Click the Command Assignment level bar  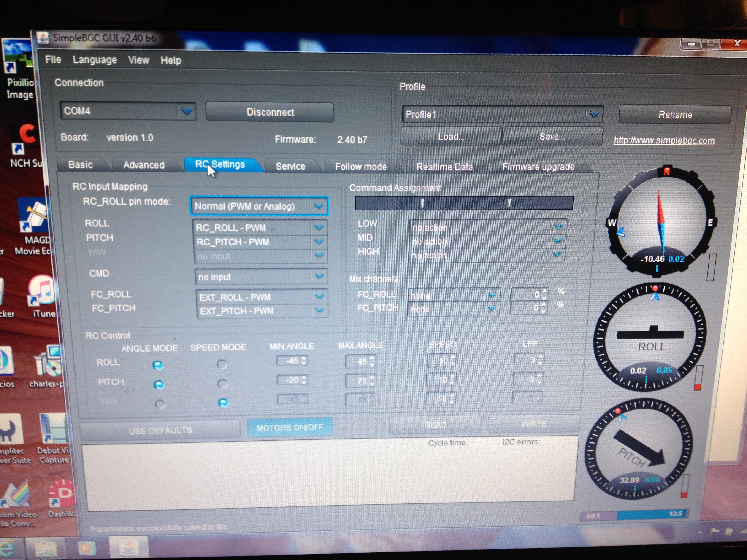click(464, 203)
